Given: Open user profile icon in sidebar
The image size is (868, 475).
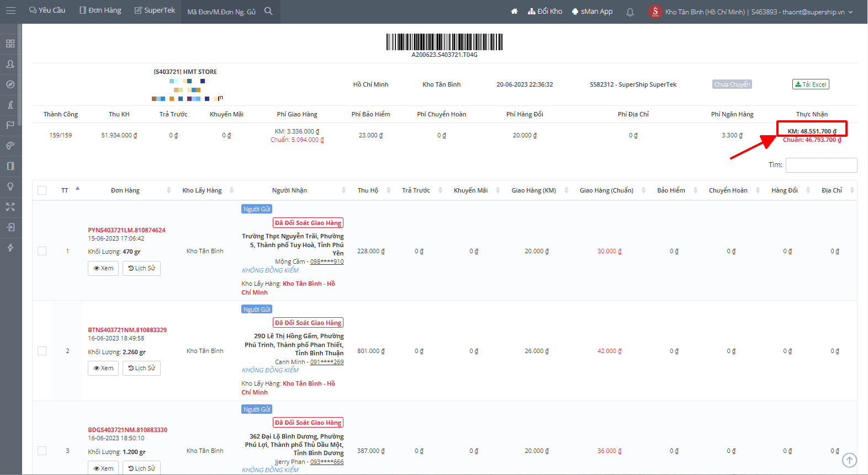Looking at the screenshot, I should tap(10, 64).
